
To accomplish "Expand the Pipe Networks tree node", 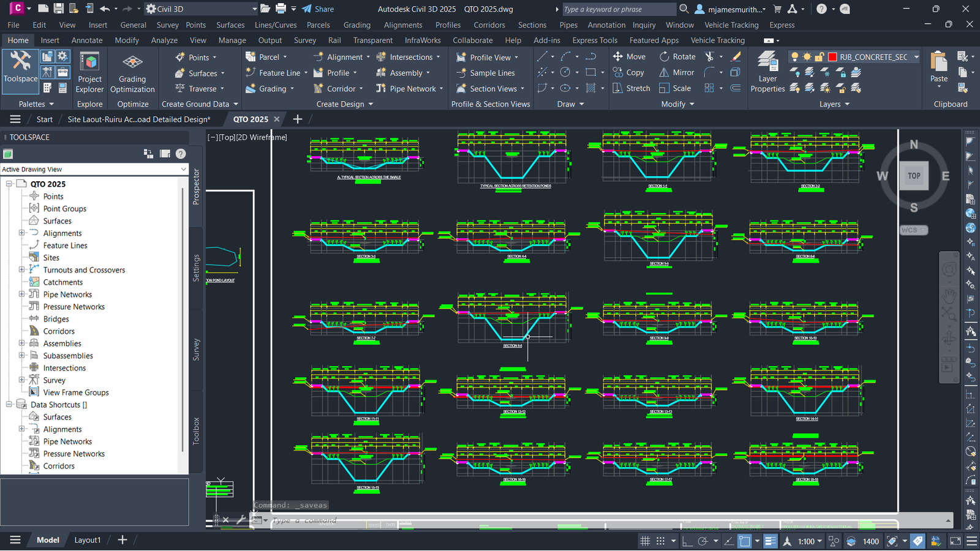I will coord(22,294).
